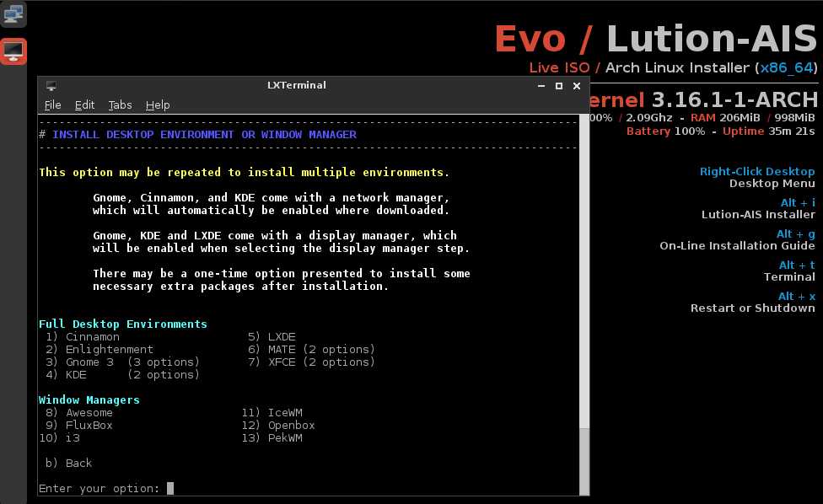Click the '4) KDE (2 options)' line
Viewport: 823px width, 504px height.
122,374
